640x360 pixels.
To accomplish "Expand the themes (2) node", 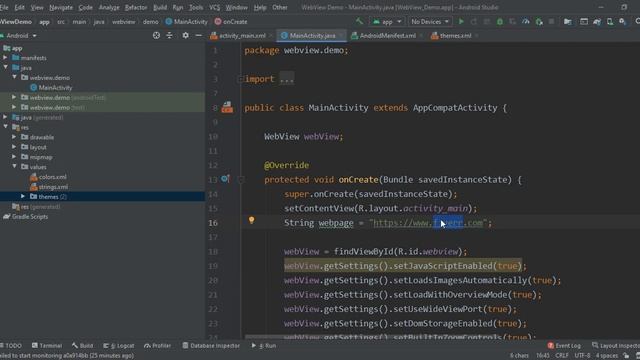I will (x=23, y=196).
